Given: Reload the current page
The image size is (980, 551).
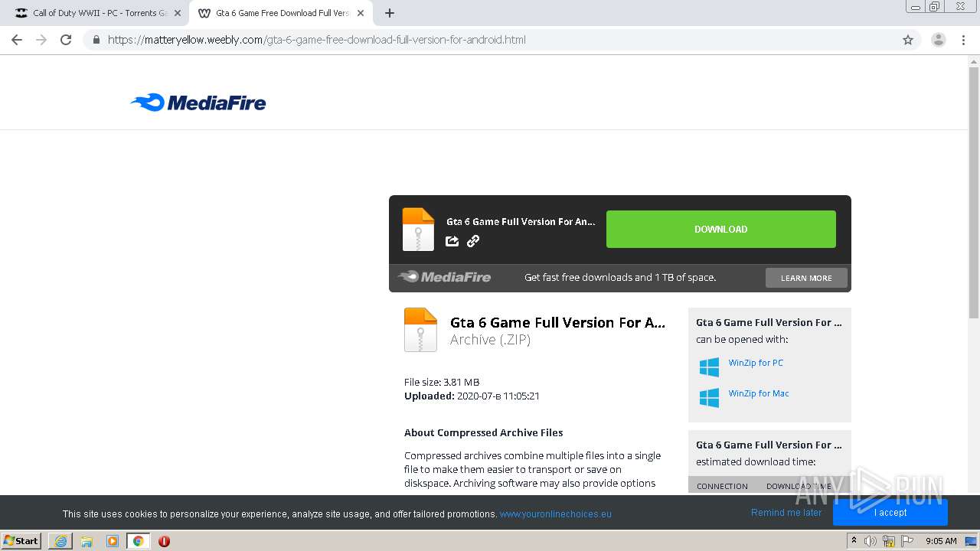Looking at the screenshot, I should pos(66,40).
